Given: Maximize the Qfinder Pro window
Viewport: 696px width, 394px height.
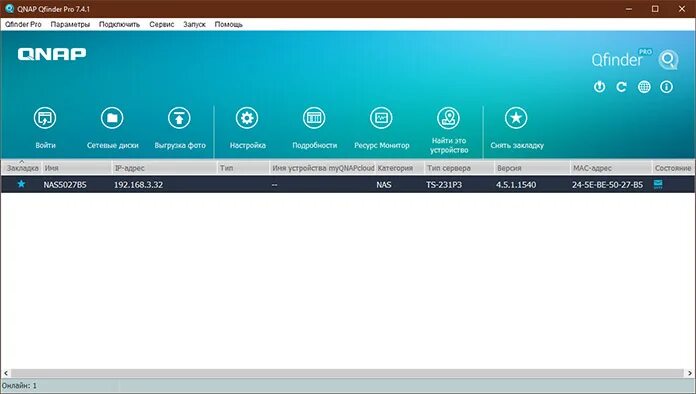Looking at the screenshot, I should [655, 9].
